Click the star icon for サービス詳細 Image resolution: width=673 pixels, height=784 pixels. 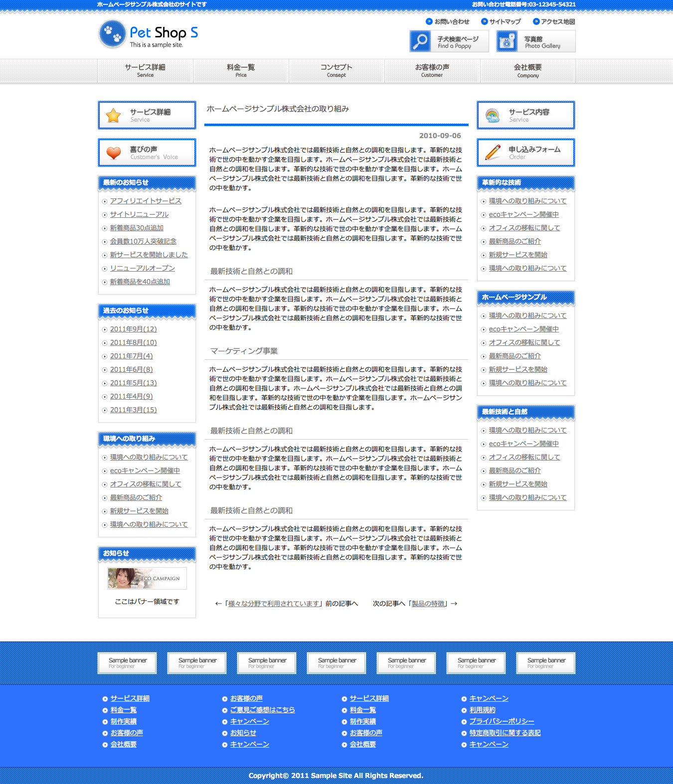[x=114, y=116]
